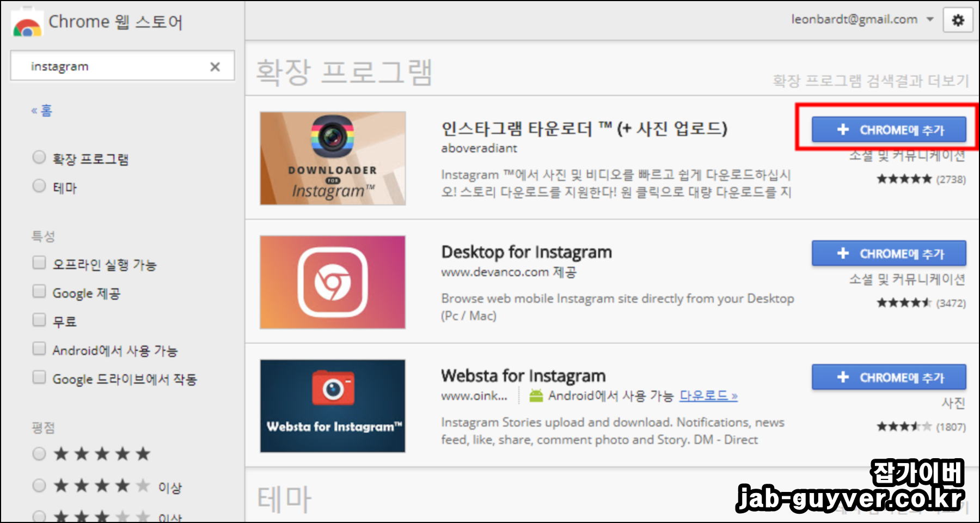Open Websta for Instagram title
Viewport: 980px width, 523px height.
[x=523, y=376]
